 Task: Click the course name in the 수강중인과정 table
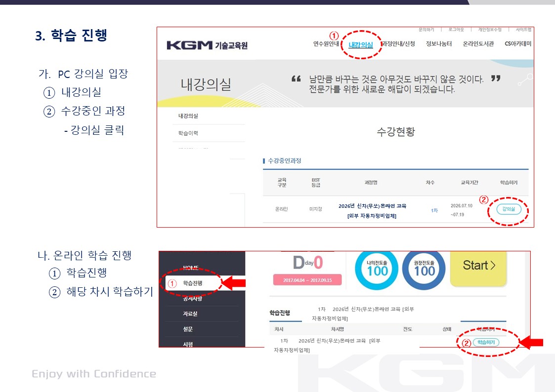372,211
